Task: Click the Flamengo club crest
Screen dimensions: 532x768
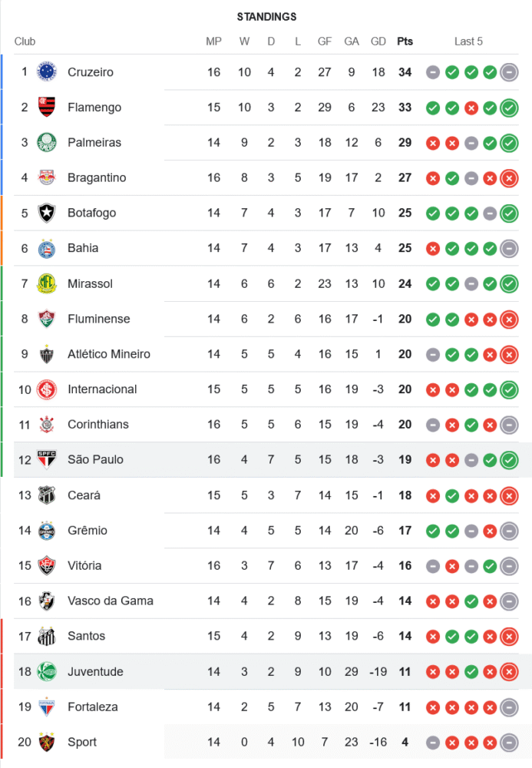Action: point(47,108)
